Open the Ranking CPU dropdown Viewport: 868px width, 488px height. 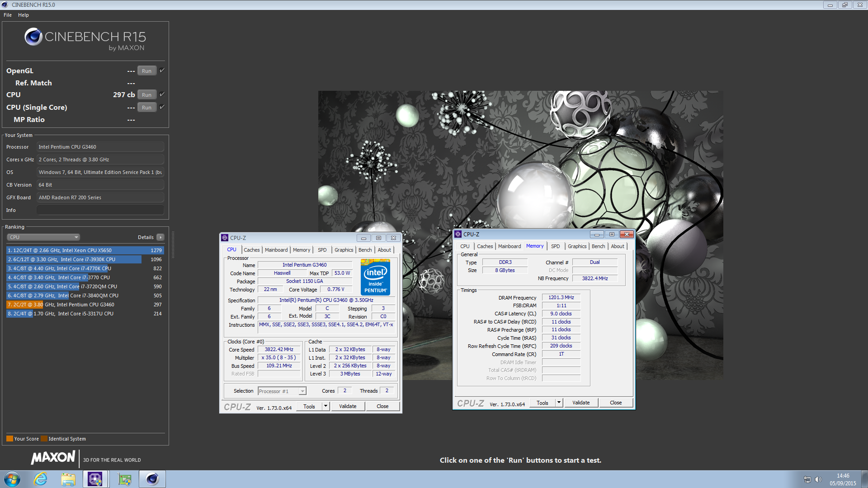pyautogui.click(x=43, y=237)
